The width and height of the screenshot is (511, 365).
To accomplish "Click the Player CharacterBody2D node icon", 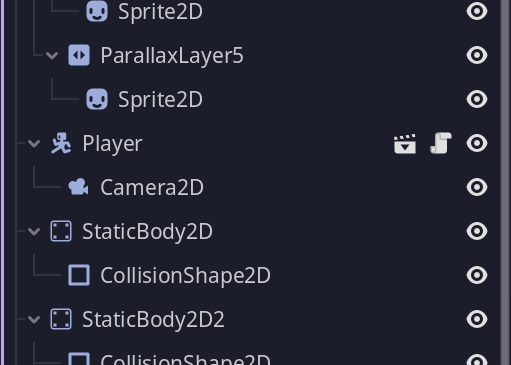I will pyautogui.click(x=61, y=143).
